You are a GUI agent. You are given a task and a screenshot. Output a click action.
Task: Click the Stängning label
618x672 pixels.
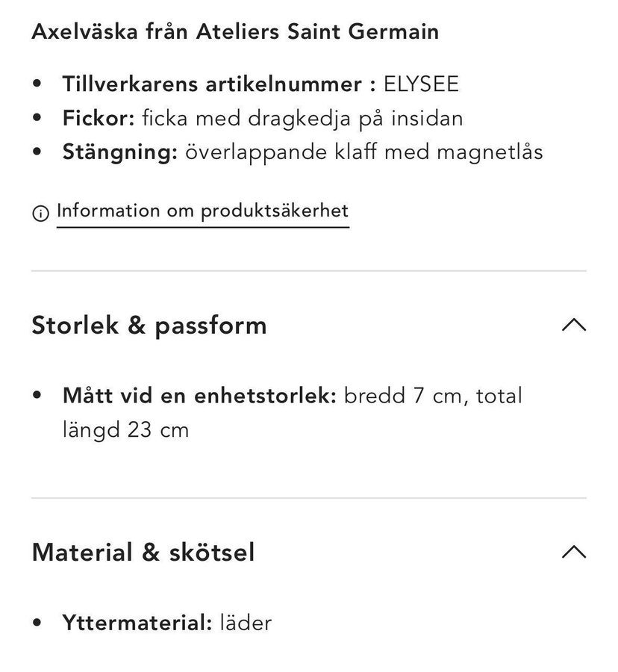point(119,152)
